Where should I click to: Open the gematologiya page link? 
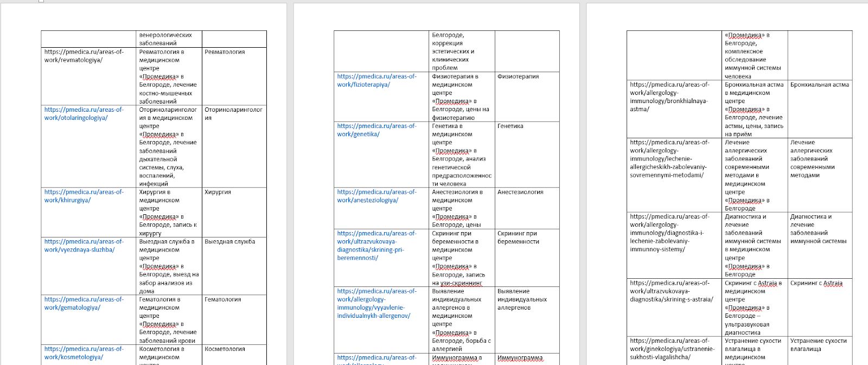pos(84,303)
